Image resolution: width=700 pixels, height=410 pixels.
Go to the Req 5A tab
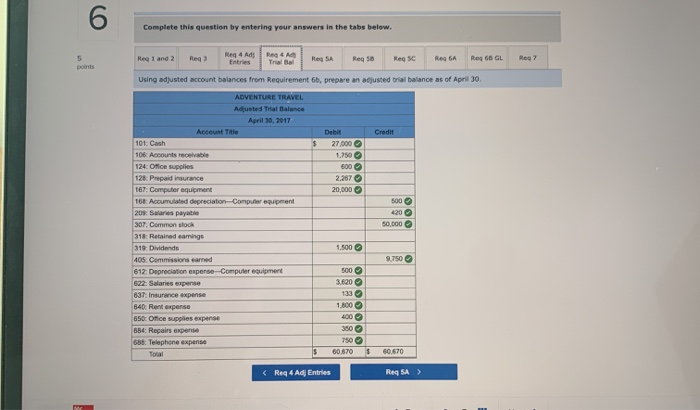(322, 58)
